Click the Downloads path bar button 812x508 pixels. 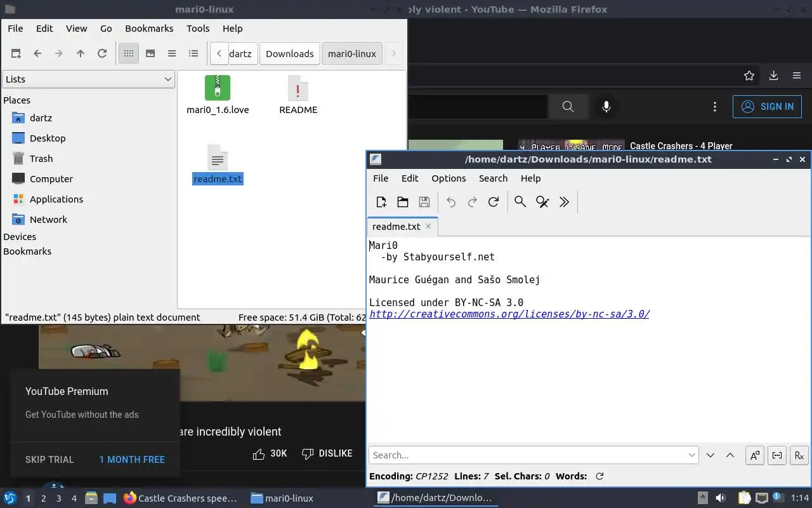click(x=290, y=54)
